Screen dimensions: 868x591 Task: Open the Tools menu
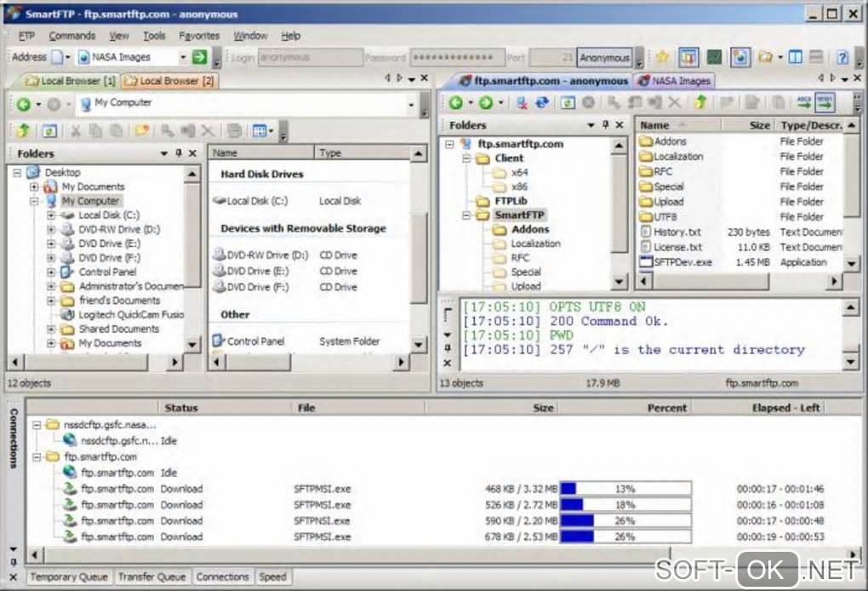[154, 36]
